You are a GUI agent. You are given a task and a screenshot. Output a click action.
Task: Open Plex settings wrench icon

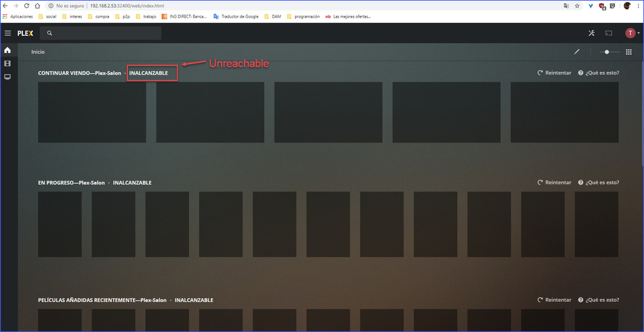(592, 33)
